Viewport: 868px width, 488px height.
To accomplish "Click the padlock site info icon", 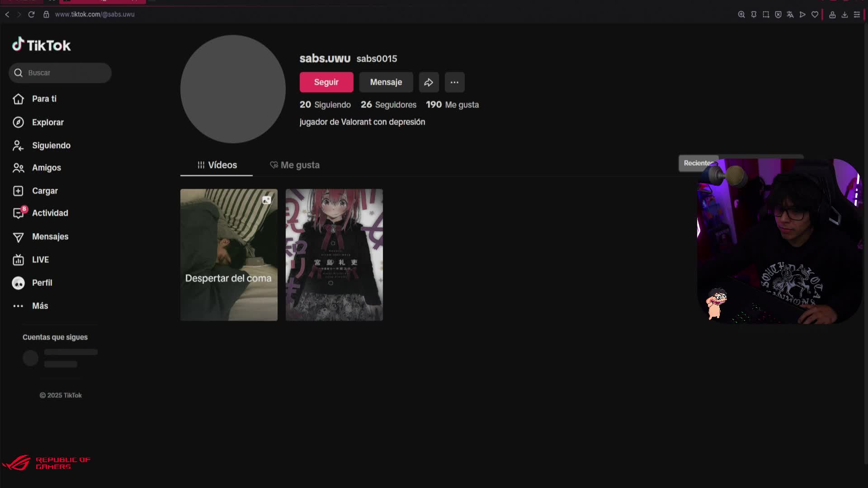I will coord(46,14).
